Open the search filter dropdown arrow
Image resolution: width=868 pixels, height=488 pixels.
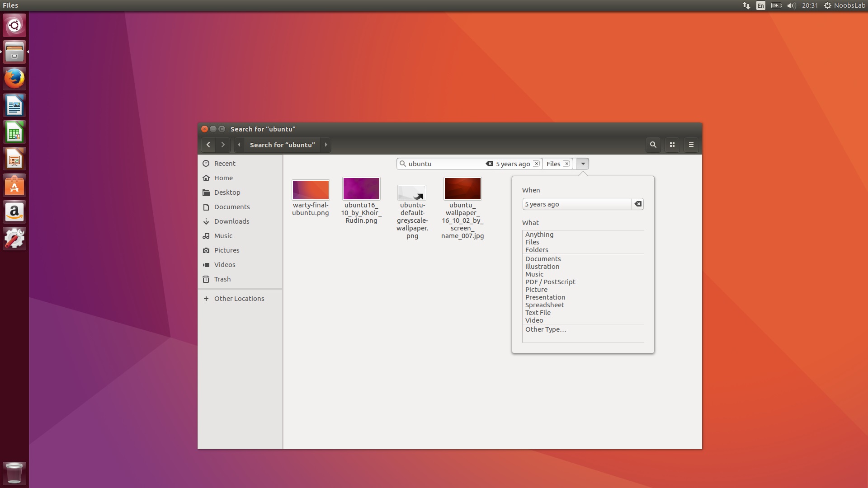coord(582,164)
